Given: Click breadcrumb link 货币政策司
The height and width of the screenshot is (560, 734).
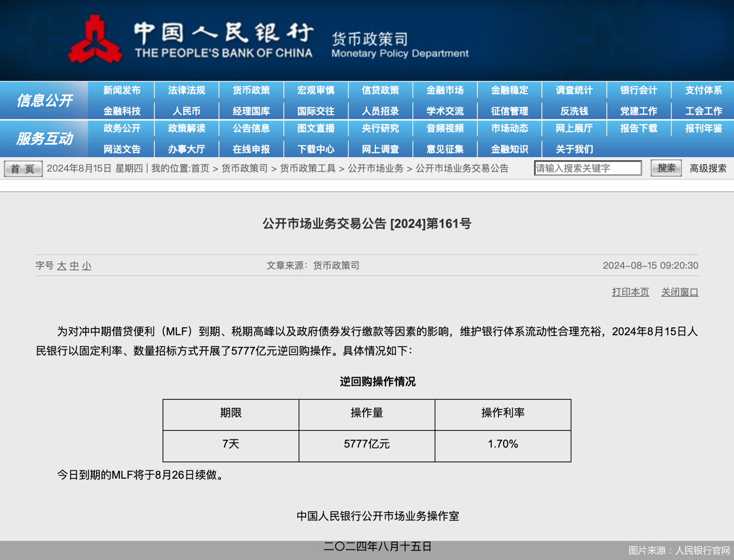Looking at the screenshot, I should coord(245,169).
